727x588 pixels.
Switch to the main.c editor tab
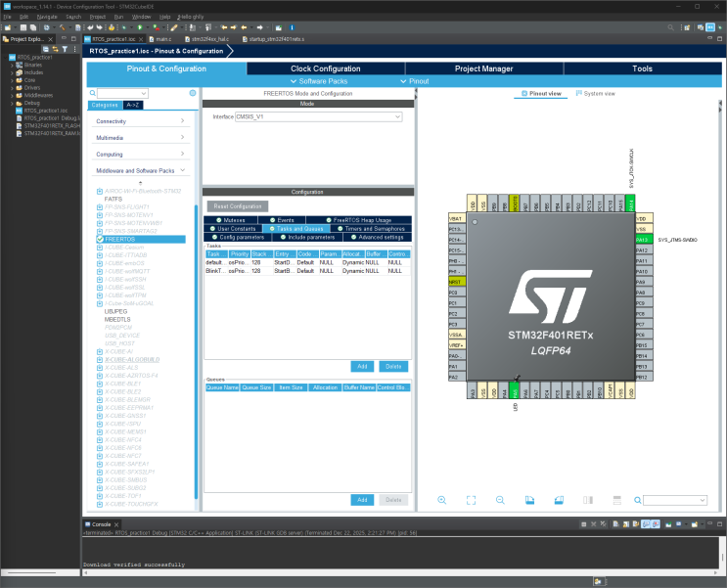click(x=160, y=39)
